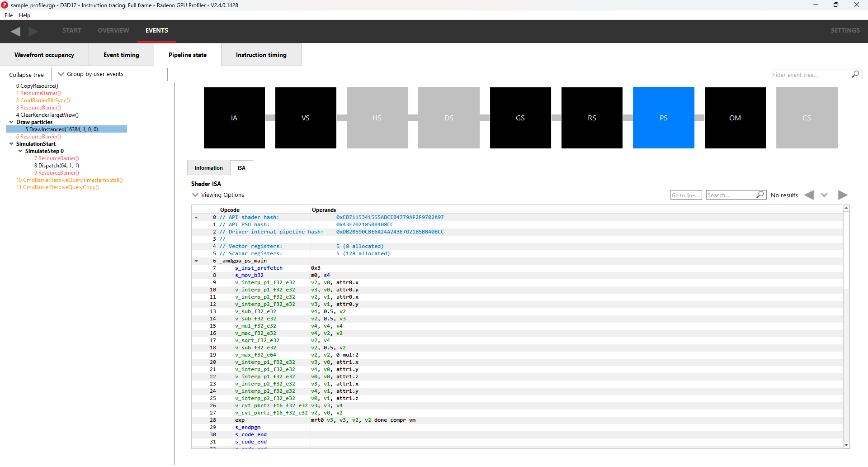The height and width of the screenshot is (467, 868).
Task: Select Dispatch(64, 1, 1) event
Action: point(58,166)
